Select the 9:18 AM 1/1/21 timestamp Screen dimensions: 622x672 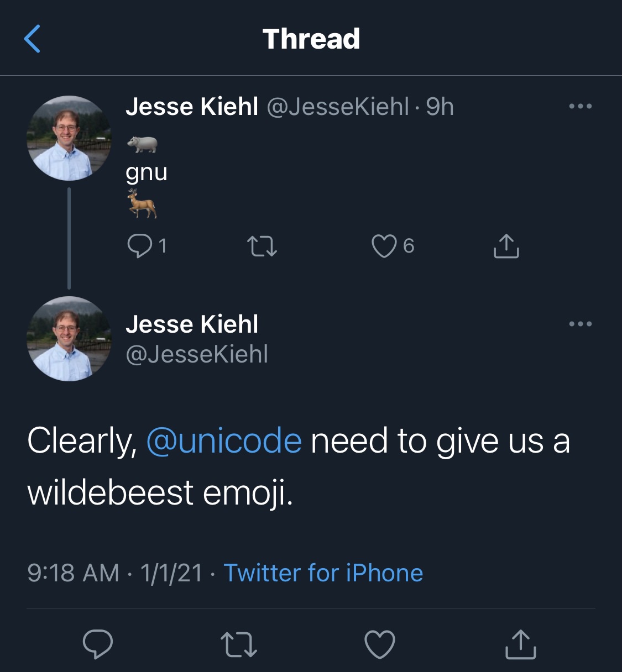115,573
